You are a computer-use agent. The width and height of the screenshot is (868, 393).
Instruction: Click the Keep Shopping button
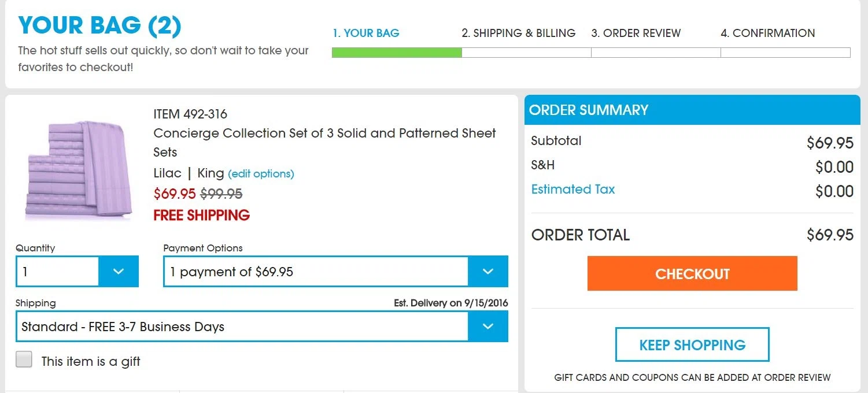coord(692,344)
